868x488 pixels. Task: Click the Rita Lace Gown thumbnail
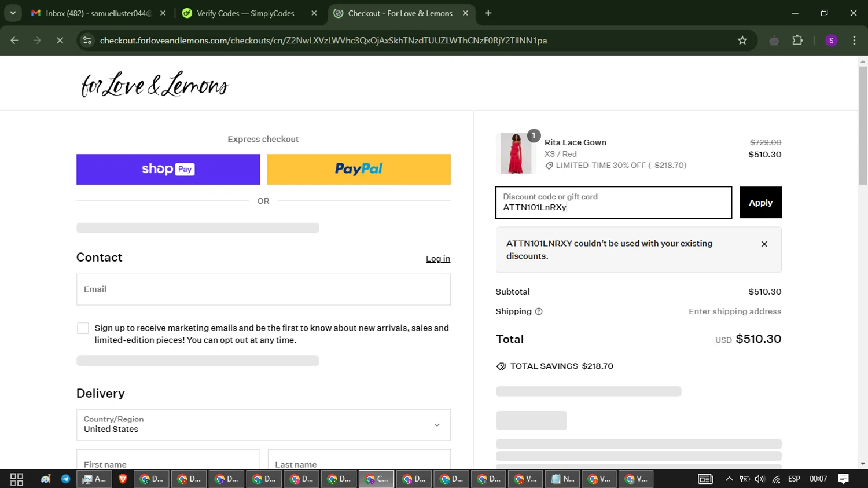coord(516,153)
